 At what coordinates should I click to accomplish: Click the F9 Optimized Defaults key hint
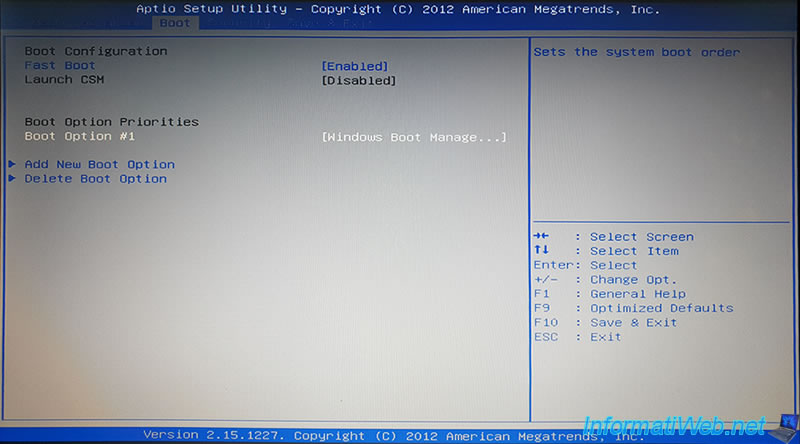[x=632, y=308]
